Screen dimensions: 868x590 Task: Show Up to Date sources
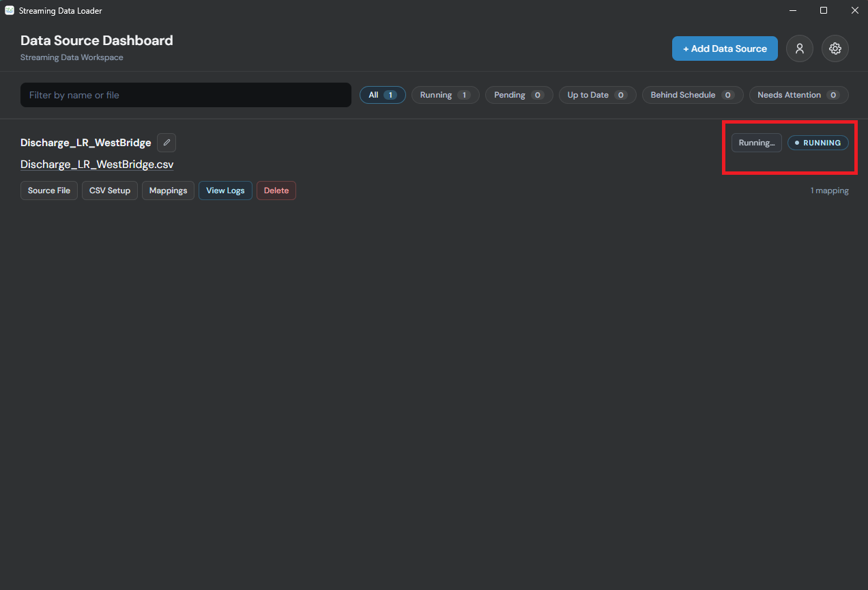coord(598,95)
